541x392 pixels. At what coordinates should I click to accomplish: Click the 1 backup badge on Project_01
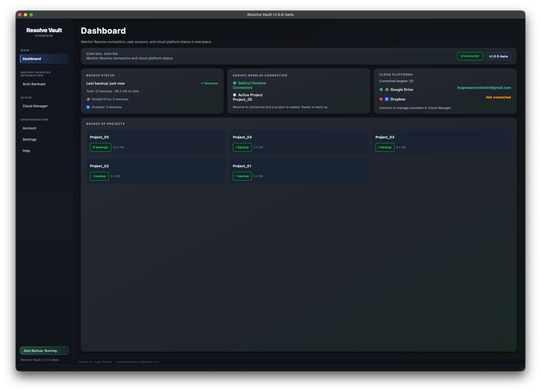(x=242, y=176)
